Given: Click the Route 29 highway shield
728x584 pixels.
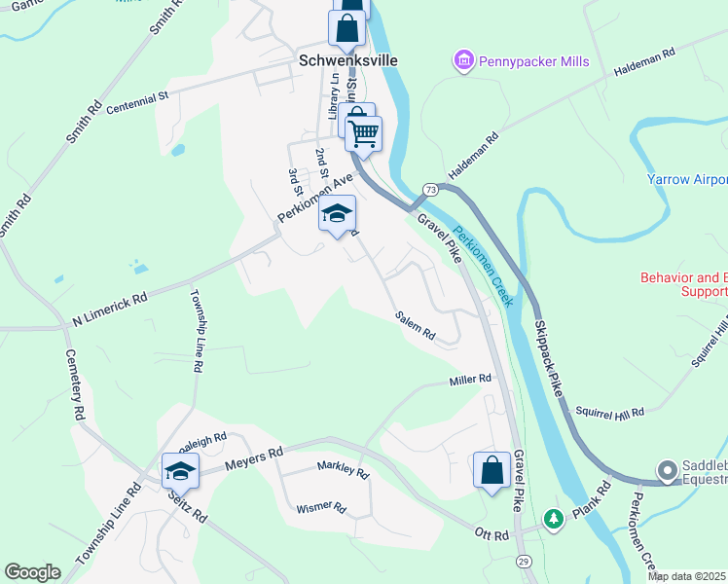Looking at the screenshot, I should point(524,562).
